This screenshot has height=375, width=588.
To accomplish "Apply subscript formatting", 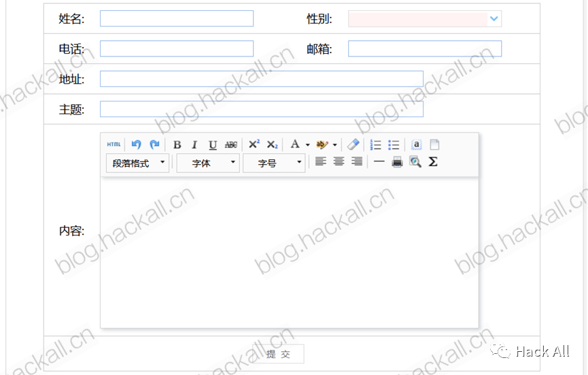I will (x=273, y=144).
